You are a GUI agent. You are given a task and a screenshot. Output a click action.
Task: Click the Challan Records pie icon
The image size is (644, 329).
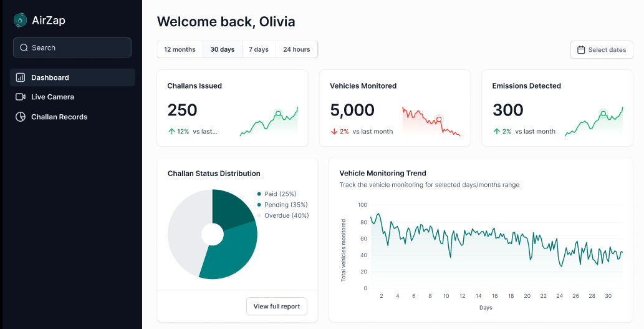(x=20, y=117)
